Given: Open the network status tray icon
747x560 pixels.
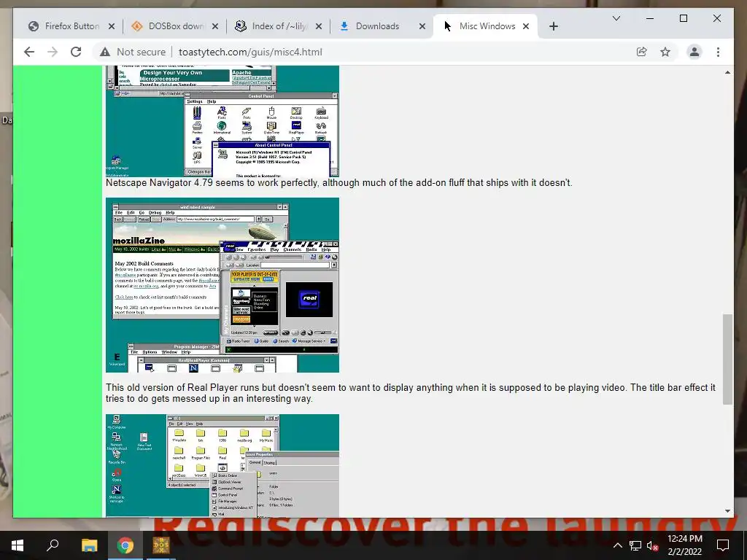Looking at the screenshot, I should tap(635, 545).
